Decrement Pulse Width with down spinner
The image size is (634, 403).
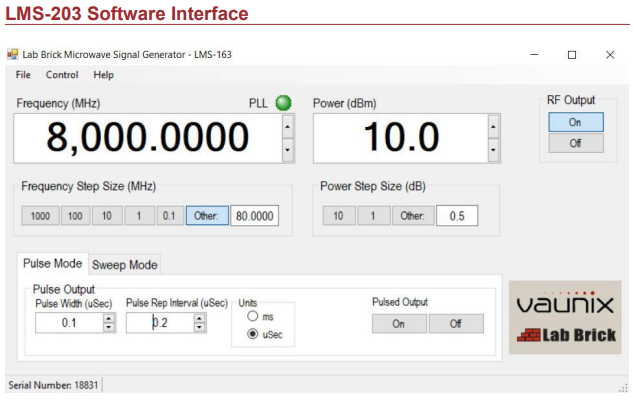tap(109, 327)
